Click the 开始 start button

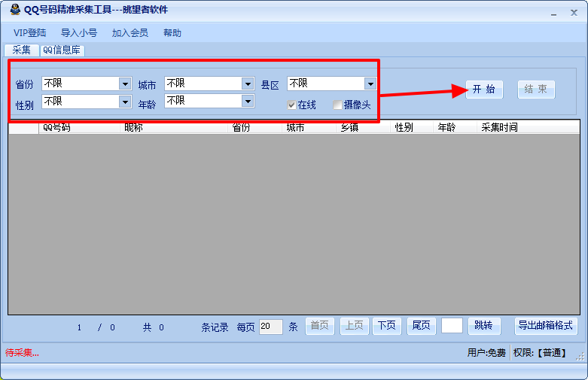coord(484,90)
